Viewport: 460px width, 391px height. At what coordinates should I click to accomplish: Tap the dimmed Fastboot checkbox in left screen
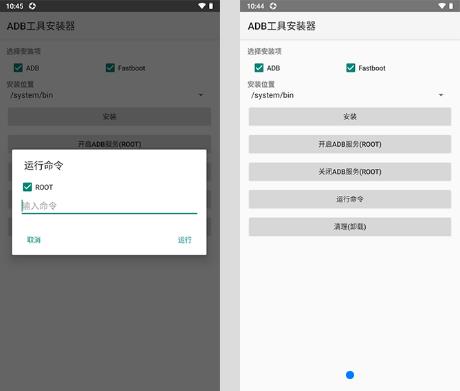(110, 68)
